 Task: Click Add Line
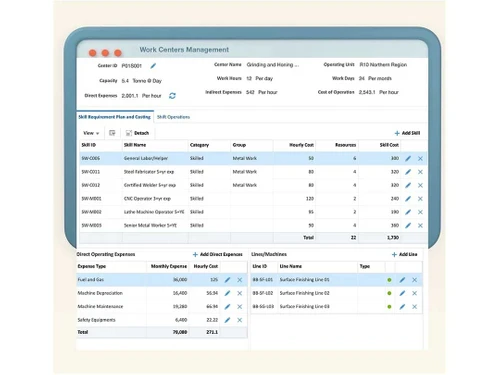[x=404, y=254]
